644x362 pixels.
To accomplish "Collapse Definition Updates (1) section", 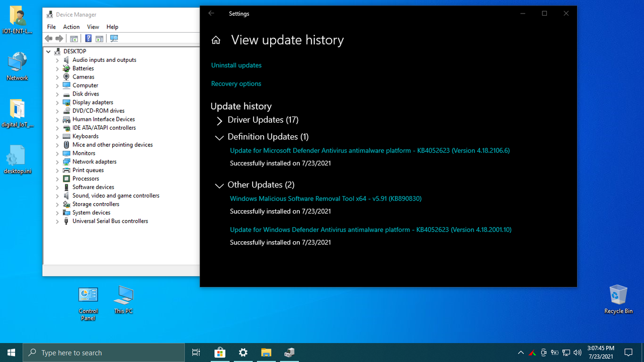I will [219, 137].
